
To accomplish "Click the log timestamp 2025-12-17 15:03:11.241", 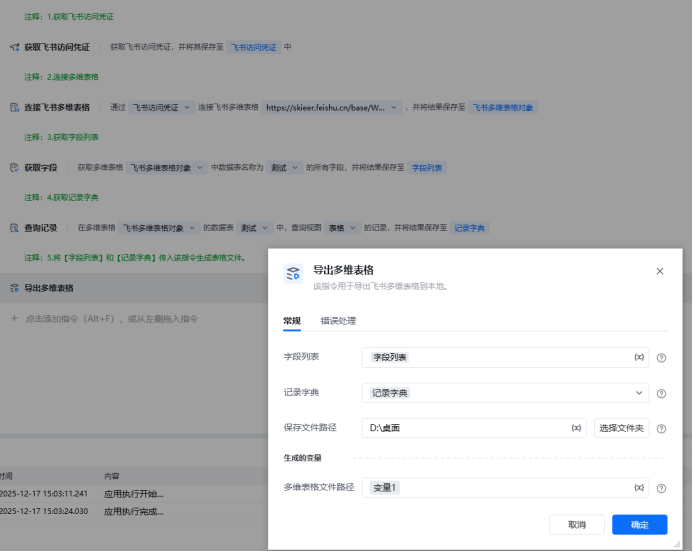I will pos(44,494).
